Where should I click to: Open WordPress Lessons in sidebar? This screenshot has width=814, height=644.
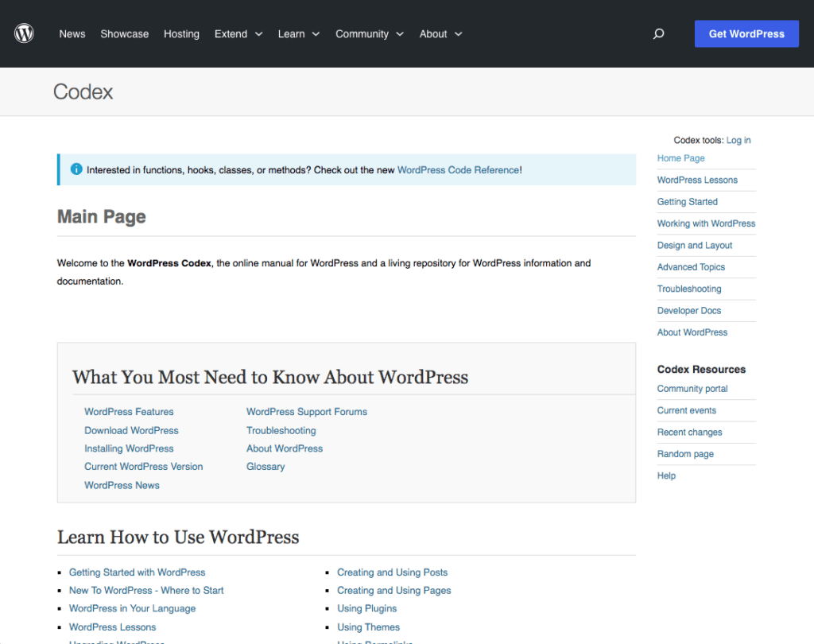[x=697, y=180]
